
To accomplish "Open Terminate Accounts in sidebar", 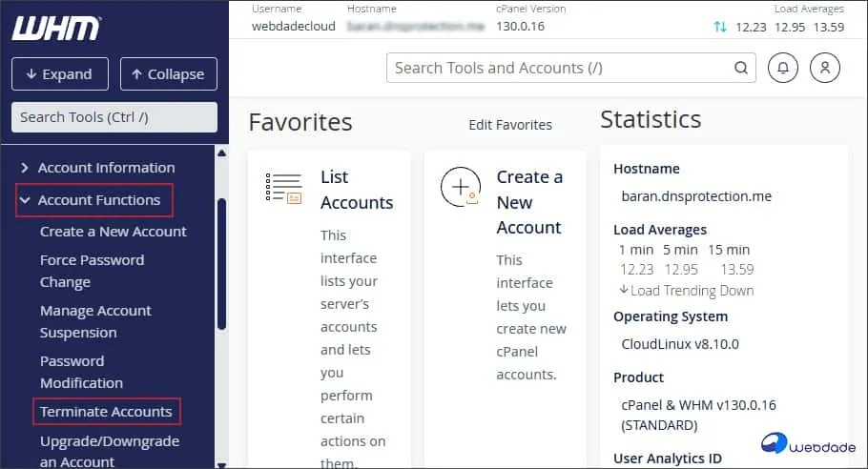I will [106, 412].
